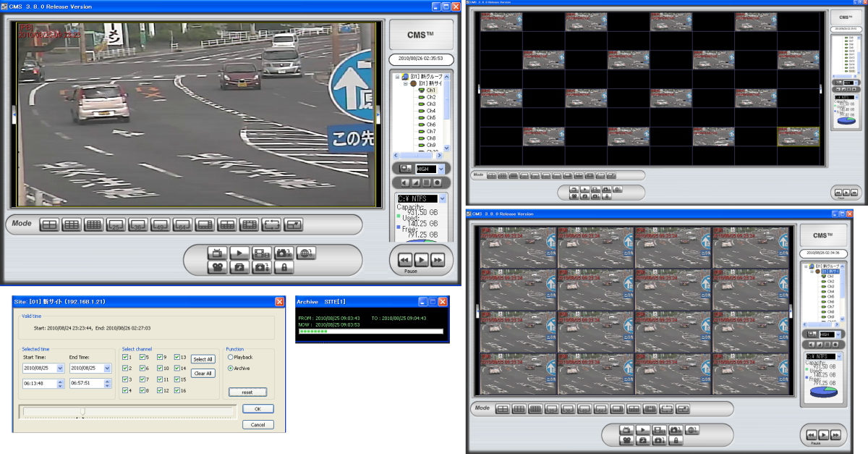Click the lock icon in single-camera CMS window
This screenshot has width=868, height=454.
284,268
